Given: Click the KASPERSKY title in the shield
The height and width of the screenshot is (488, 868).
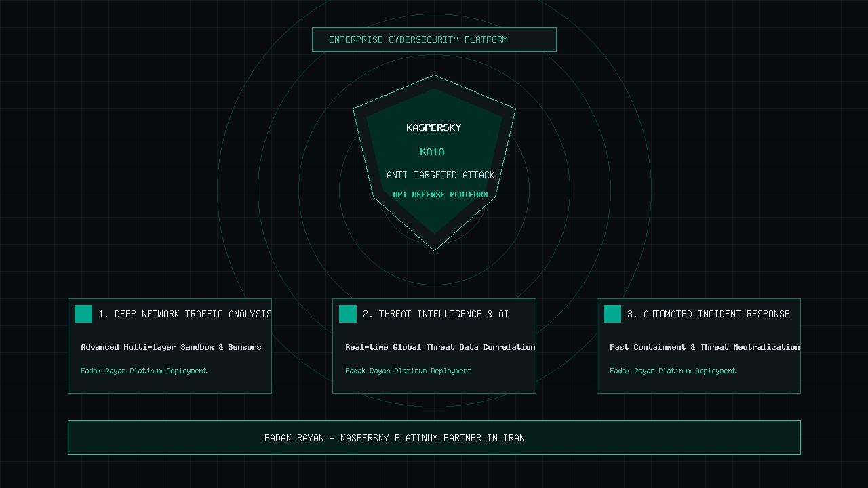Looking at the screenshot, I should (434, 127).
